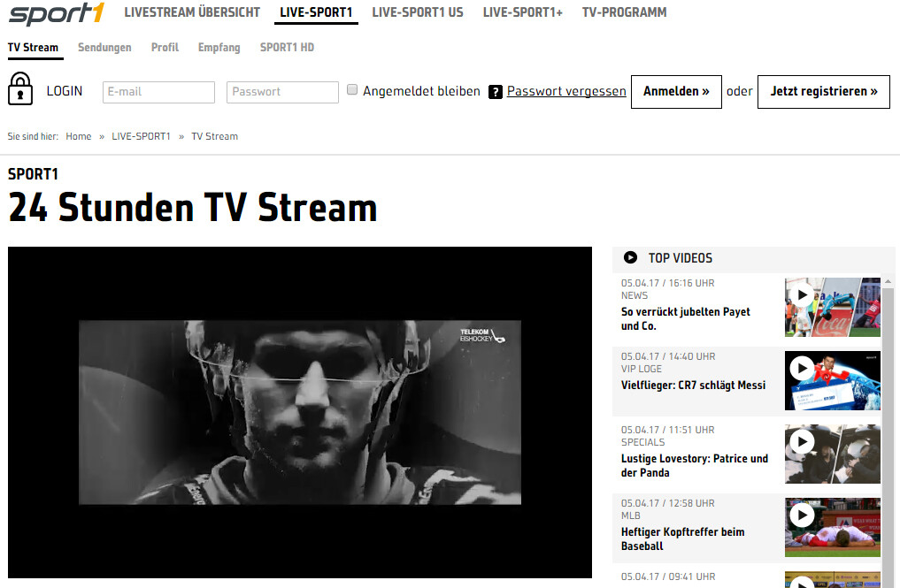
Task: Click the TOP VIDEOS play circle icon
Action: (x=630, y=257)
